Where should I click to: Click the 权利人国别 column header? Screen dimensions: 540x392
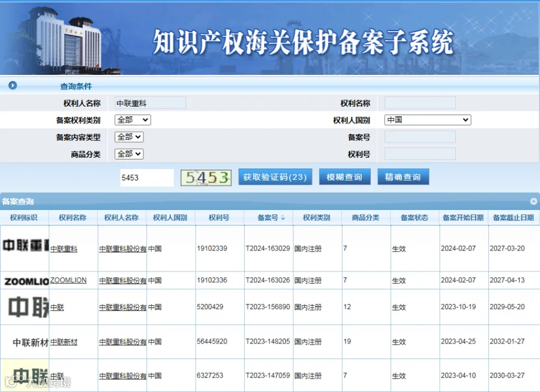[170, 218]
